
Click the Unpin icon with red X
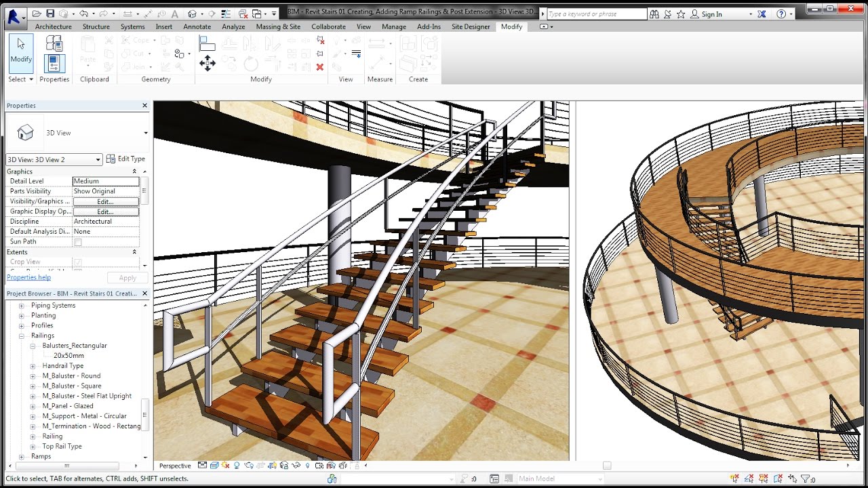tap(320, 41)
